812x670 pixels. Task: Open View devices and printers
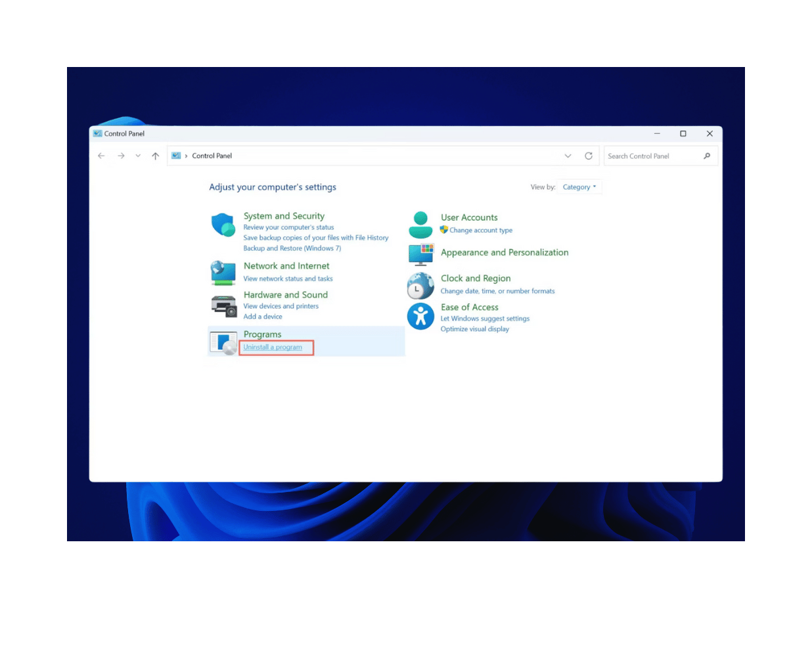281,306
